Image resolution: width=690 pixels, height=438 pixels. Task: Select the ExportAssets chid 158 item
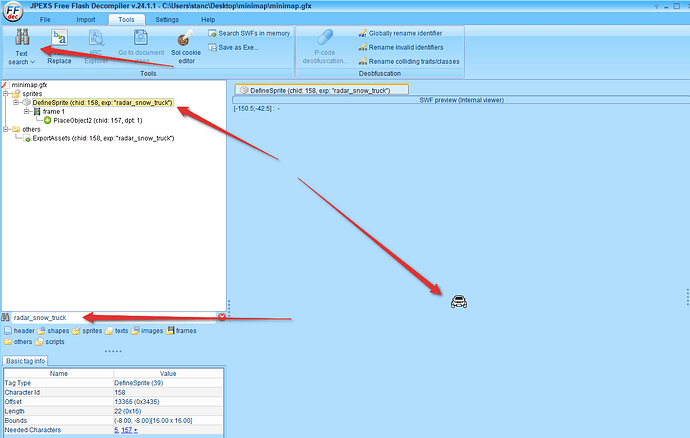click(x=103, y=138)
